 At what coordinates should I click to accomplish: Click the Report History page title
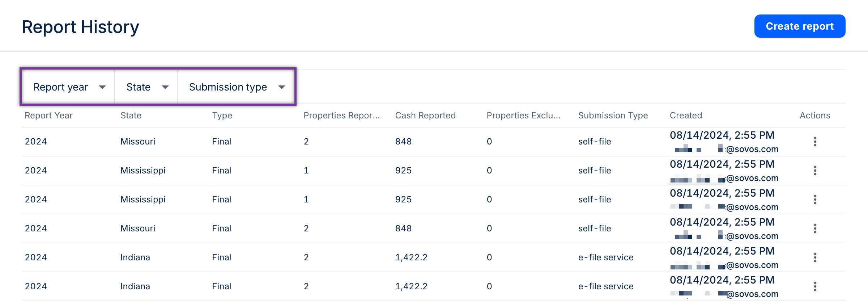click(80, 27)
